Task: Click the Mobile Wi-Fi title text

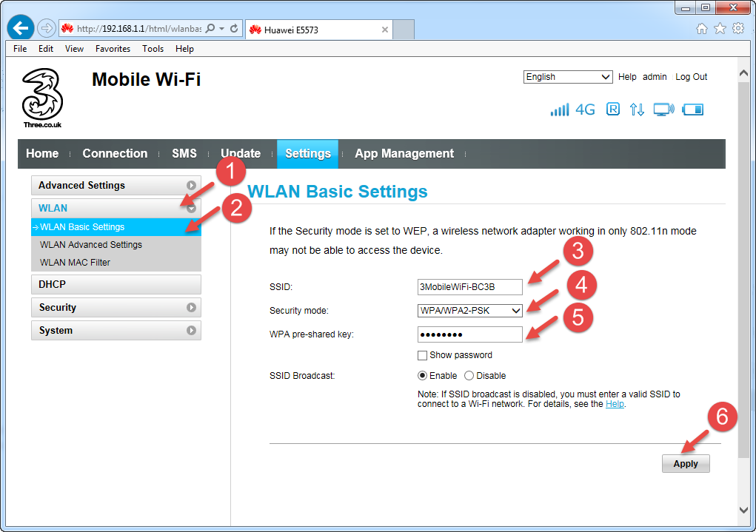Action: click(x=146, y=79)
